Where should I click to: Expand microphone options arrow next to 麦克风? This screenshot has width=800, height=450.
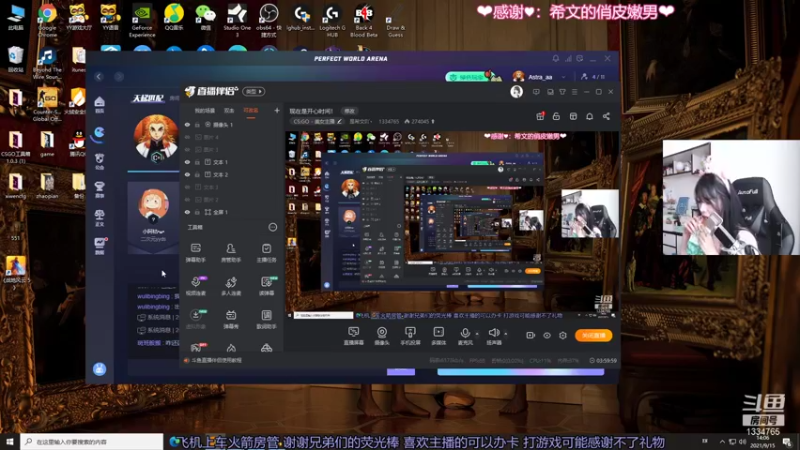[x=477, y=334]
